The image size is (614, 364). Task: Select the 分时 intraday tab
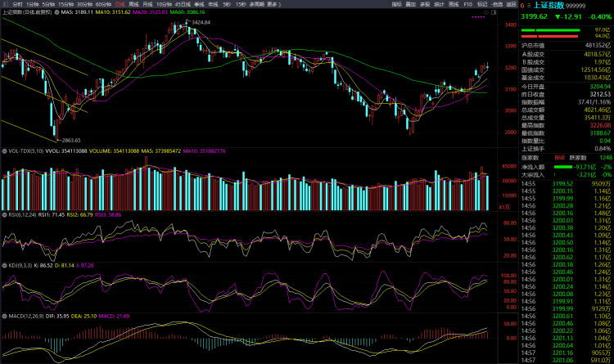[17, 4]
